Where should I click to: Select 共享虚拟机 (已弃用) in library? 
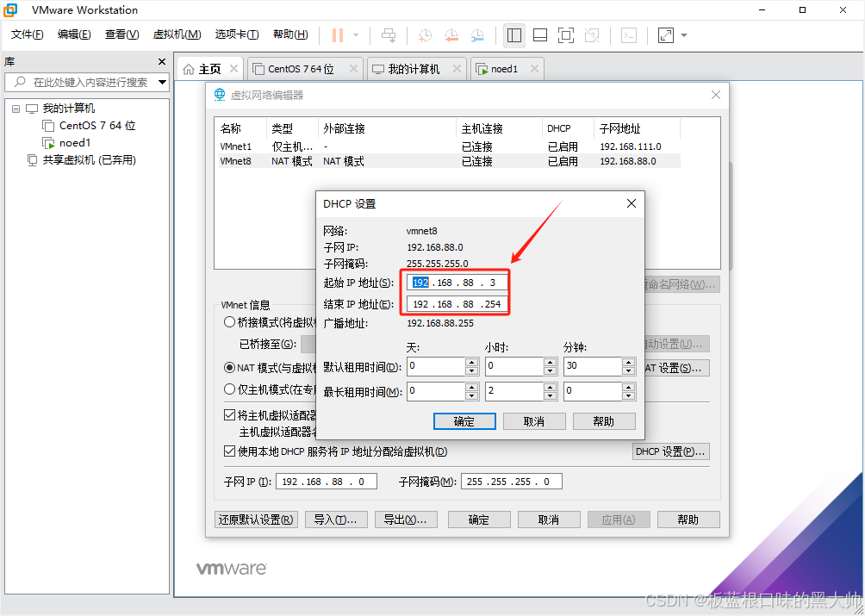(x=82, y=160)
